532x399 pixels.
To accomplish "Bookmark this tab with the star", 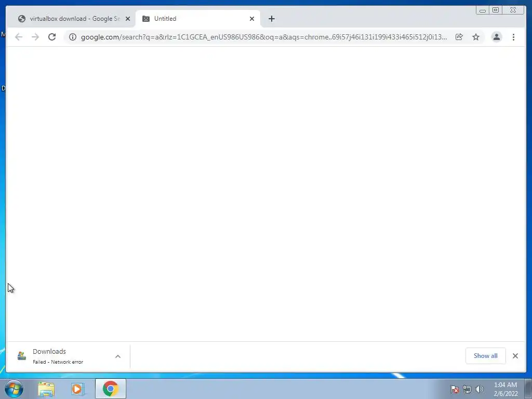I will coord(476,37).
